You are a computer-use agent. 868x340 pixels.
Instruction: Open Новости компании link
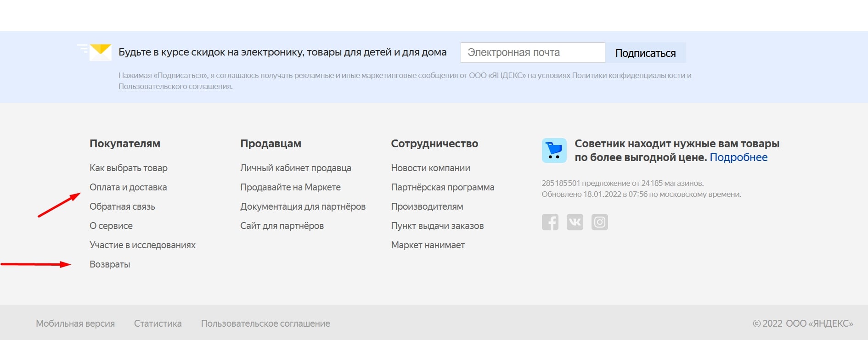430,168
